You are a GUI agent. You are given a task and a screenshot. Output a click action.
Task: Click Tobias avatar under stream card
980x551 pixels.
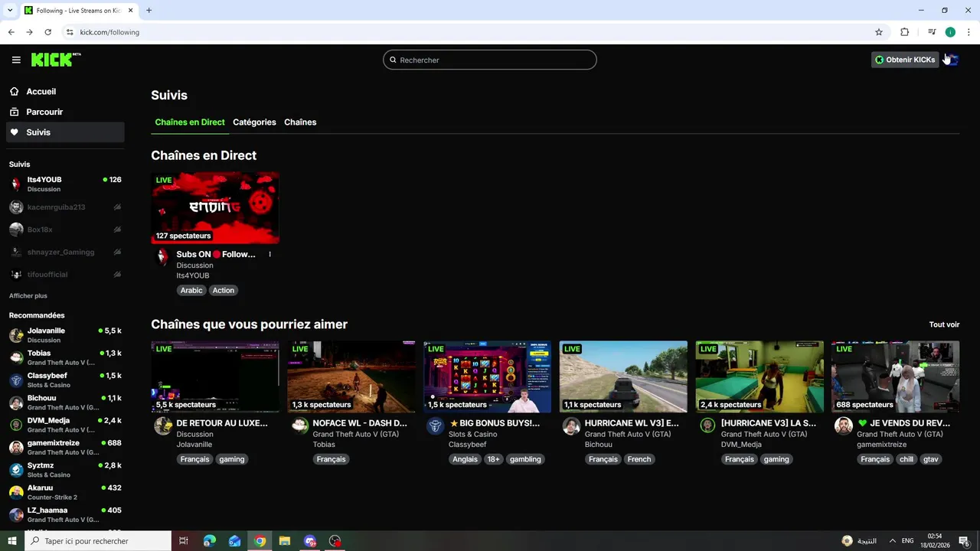pyautogui.click(x=299, y=426)
